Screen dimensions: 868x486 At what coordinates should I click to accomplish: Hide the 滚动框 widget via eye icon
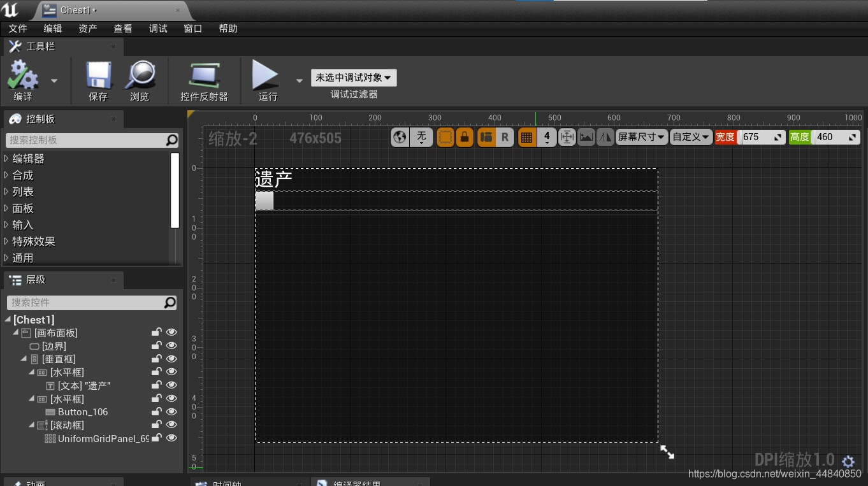171,425
